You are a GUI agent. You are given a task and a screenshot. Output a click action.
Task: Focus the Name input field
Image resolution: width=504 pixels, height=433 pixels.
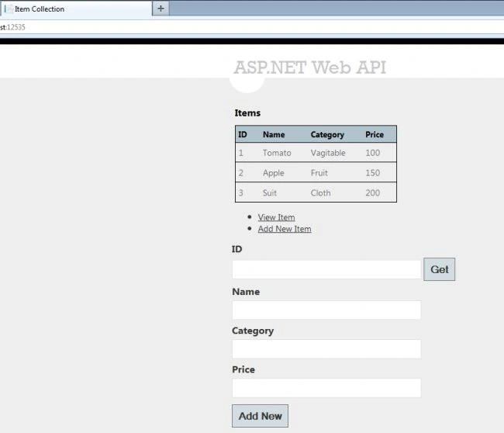326,310
